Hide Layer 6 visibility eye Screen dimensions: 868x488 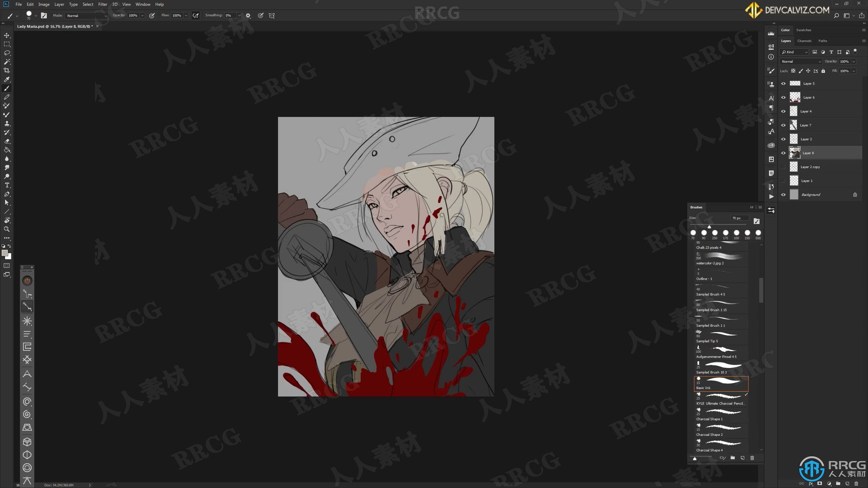pos(783,97)
